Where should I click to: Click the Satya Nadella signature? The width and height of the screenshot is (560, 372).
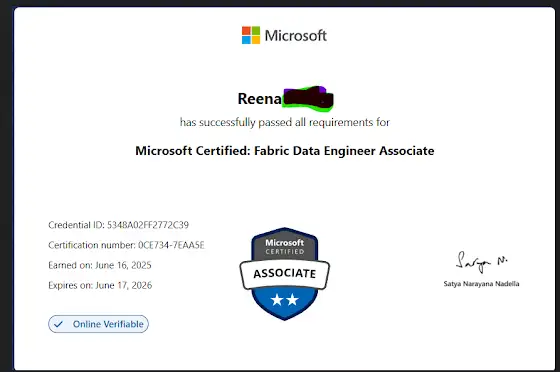(481, 262)
